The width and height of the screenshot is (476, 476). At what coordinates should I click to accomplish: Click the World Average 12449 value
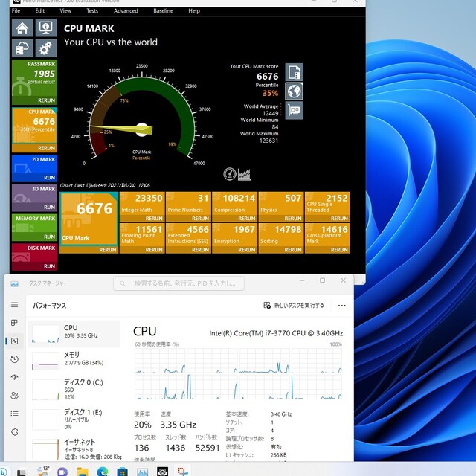coord(271,113)
